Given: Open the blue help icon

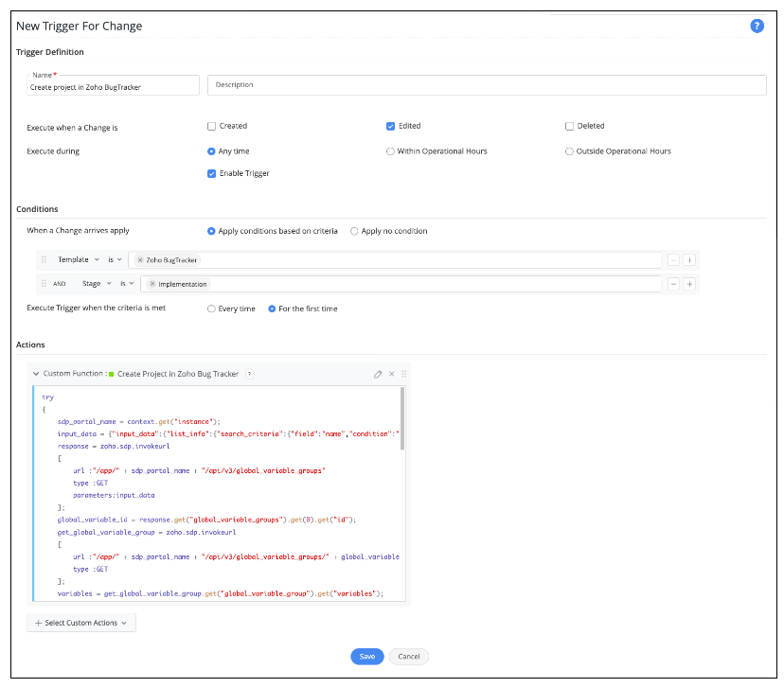Looking at the screenshot, I should (x=757, y=26).
